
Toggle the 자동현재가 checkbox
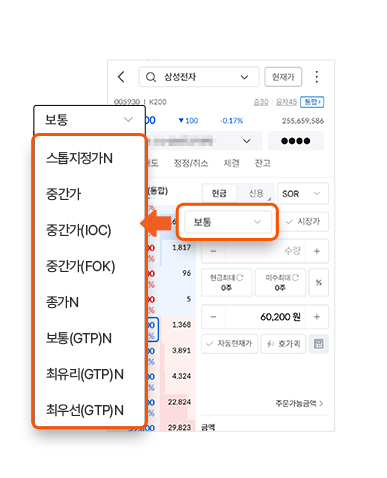229,344
